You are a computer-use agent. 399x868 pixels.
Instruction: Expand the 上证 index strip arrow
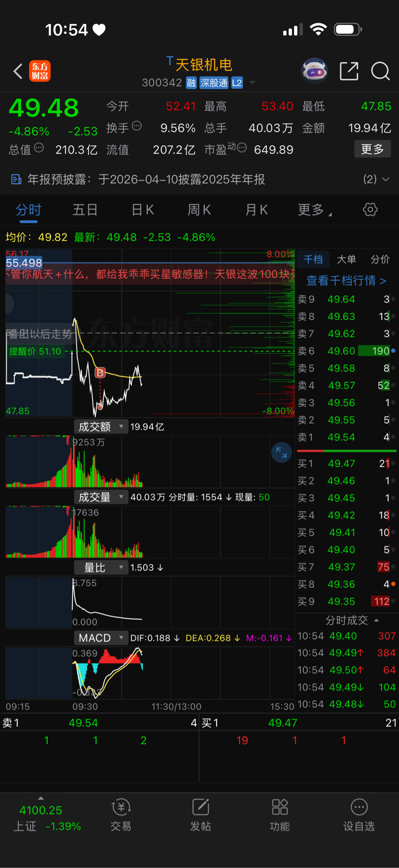click(x=41, y=798)
